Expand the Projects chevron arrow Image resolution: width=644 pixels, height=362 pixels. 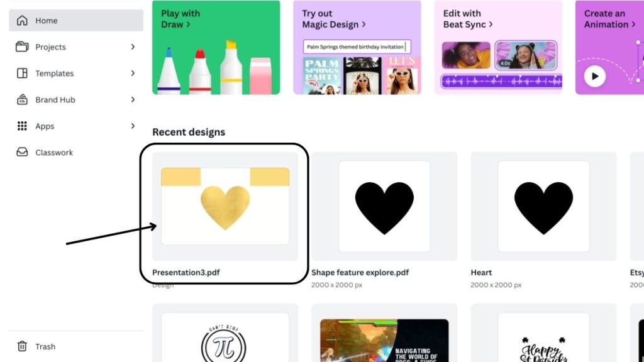(133, 47)
